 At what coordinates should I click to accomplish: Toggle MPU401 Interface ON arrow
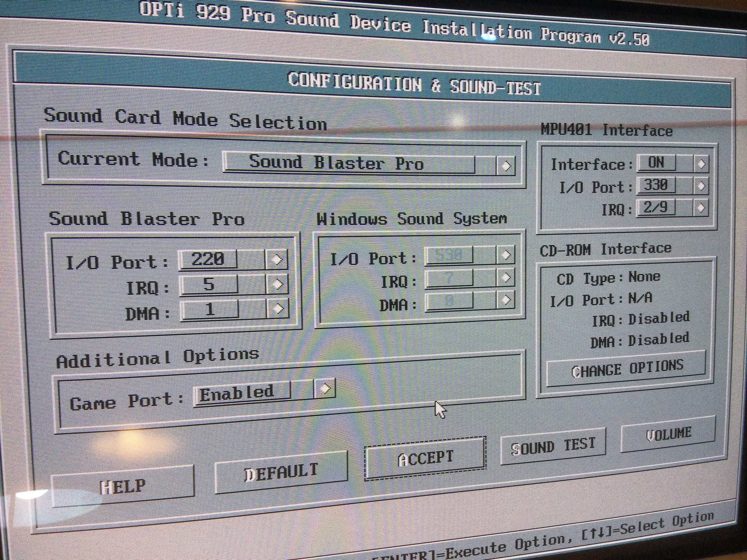[x=701, y=164]
